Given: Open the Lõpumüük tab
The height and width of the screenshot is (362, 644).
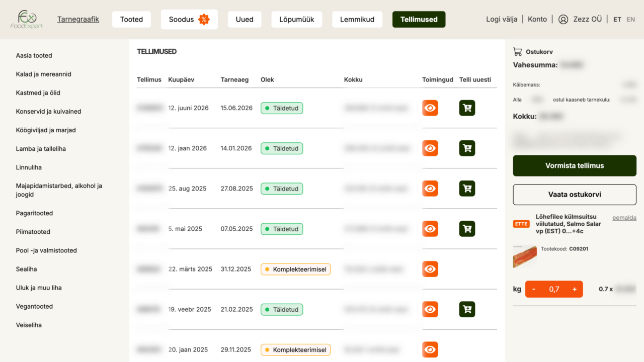Looking at the screenshot, I should [x=297, y=20].
